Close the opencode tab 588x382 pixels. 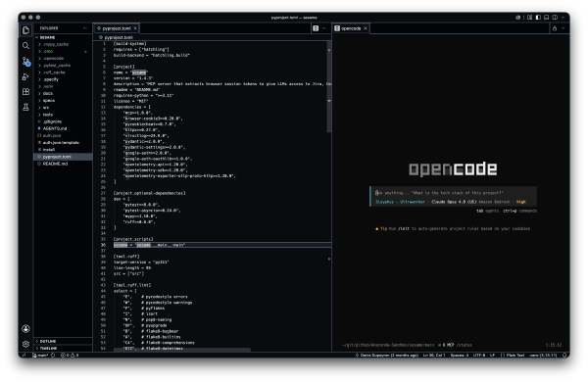(x=366, y=28)
